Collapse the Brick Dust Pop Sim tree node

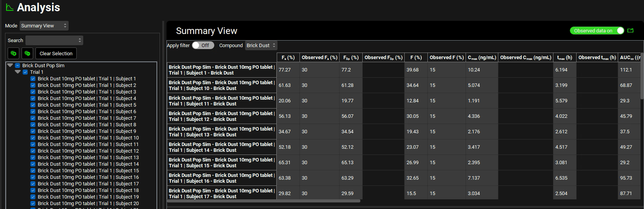[x=10, y=66]
